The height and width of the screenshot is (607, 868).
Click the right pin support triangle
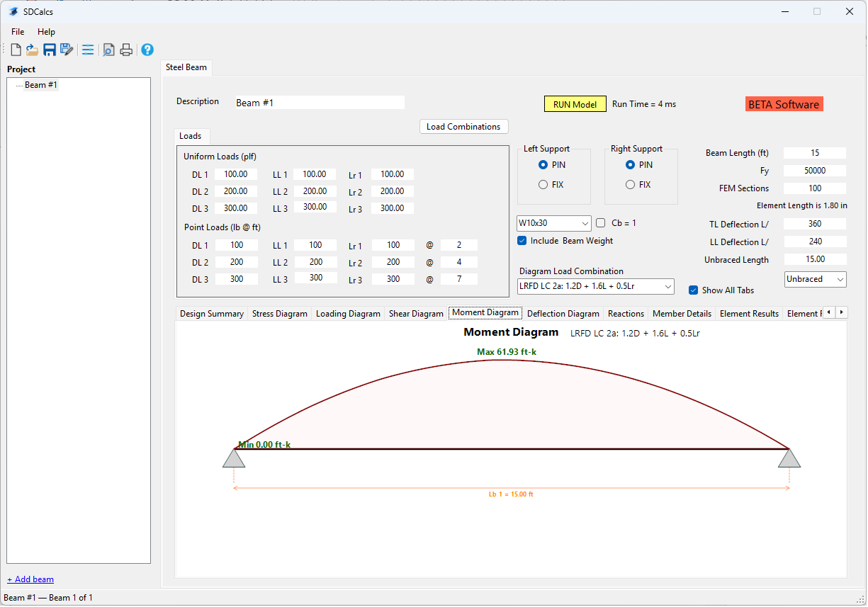789,458
